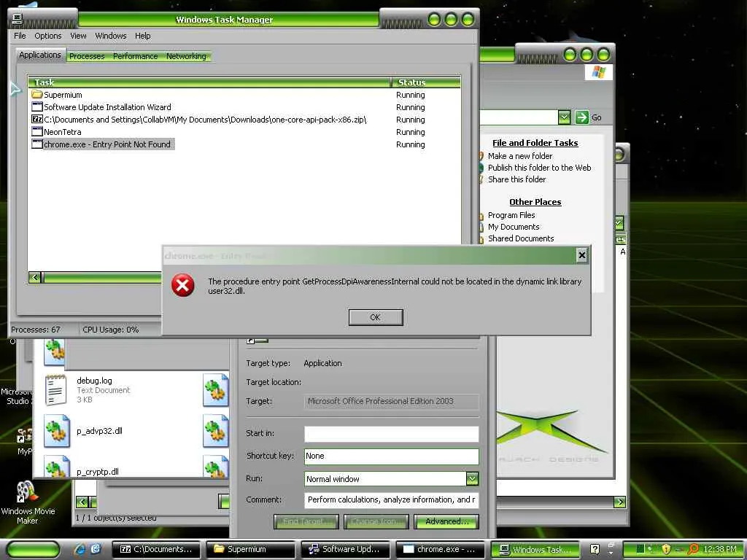Click the Supermium folder icon in task list
Viewport: 747px width, 560px height.
(x=37, y=95)
